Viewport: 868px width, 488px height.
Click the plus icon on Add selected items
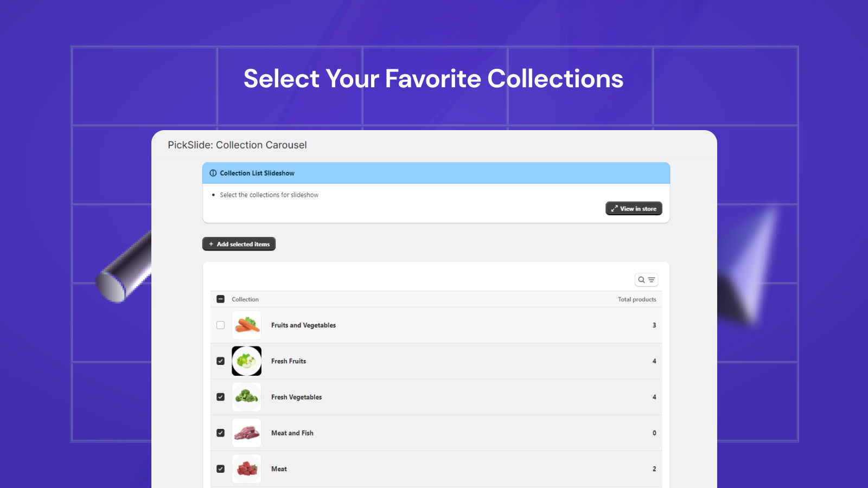coord(211,244)
